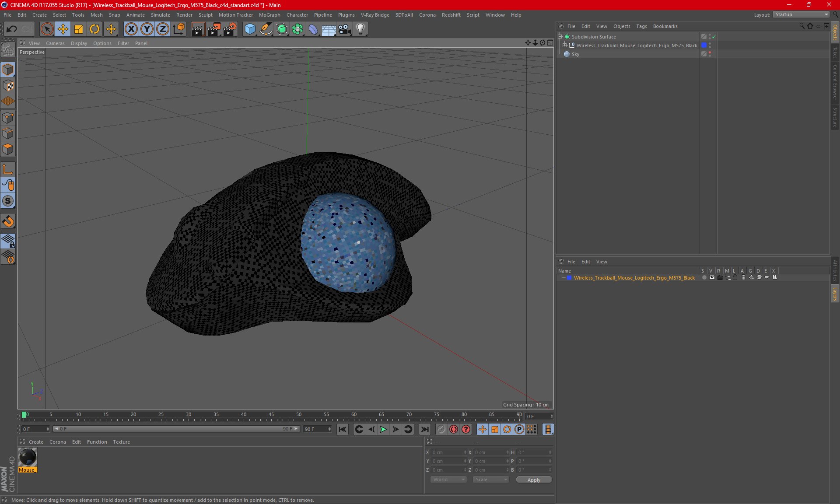The image size is (840, 504).
Task: Collapse the Subdivision Surface tree item
Action: coord(560,37)
